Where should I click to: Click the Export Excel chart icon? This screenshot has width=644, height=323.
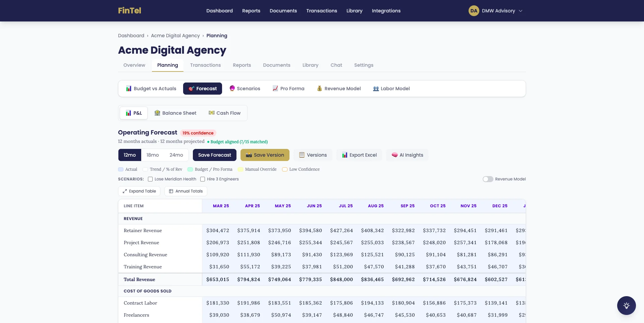344,155
